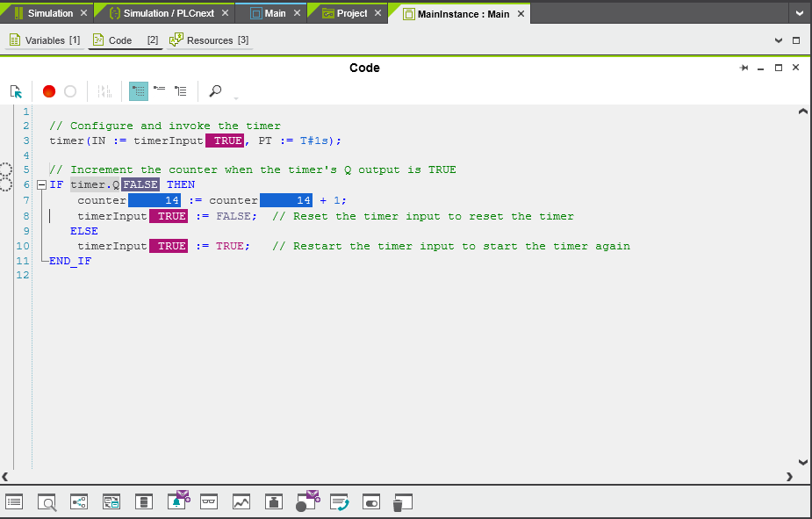Click the ELSE keyword on line 9
Image resolution: width=812 pixels, height=519 pixels.
click(84, 231)
